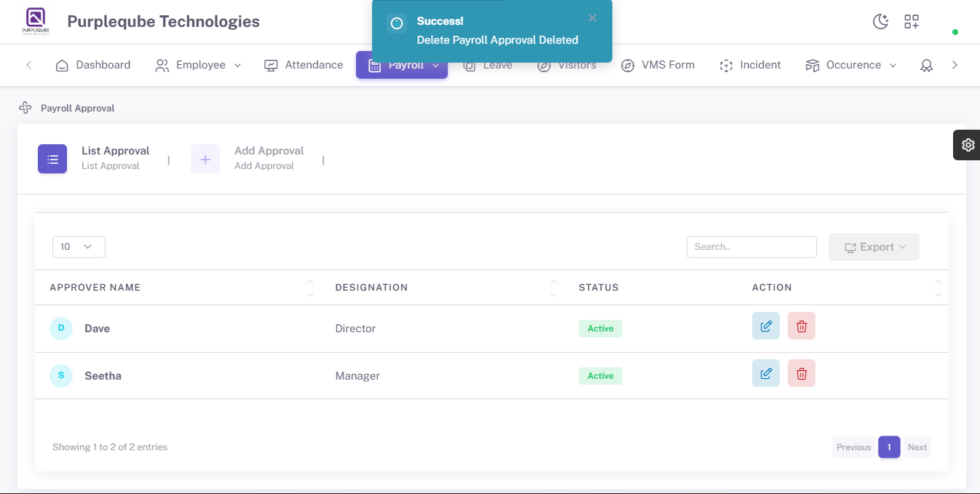Screen dimensions: 980x494
Task: Expand the Employee menu dropdown
Action: [198, 65]
